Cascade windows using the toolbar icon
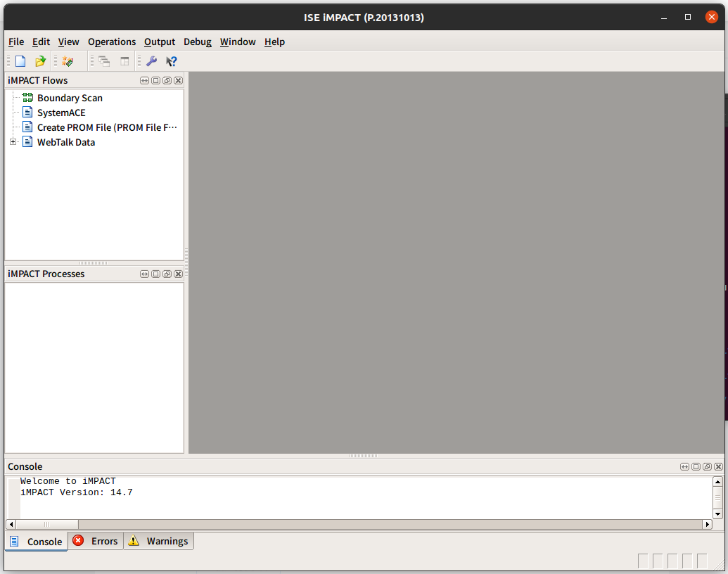The image size is (728, 574). (104, 61)
